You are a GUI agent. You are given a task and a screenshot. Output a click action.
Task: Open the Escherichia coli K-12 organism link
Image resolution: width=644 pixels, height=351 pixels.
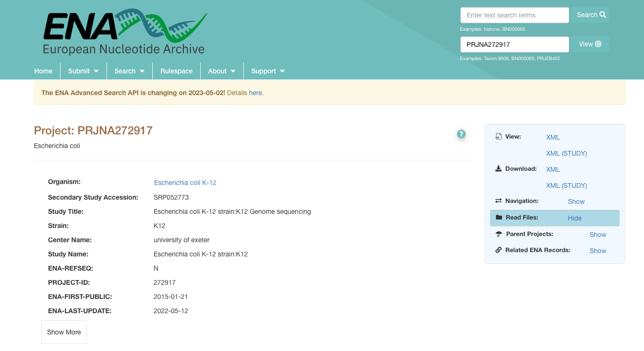coord(185,183)
